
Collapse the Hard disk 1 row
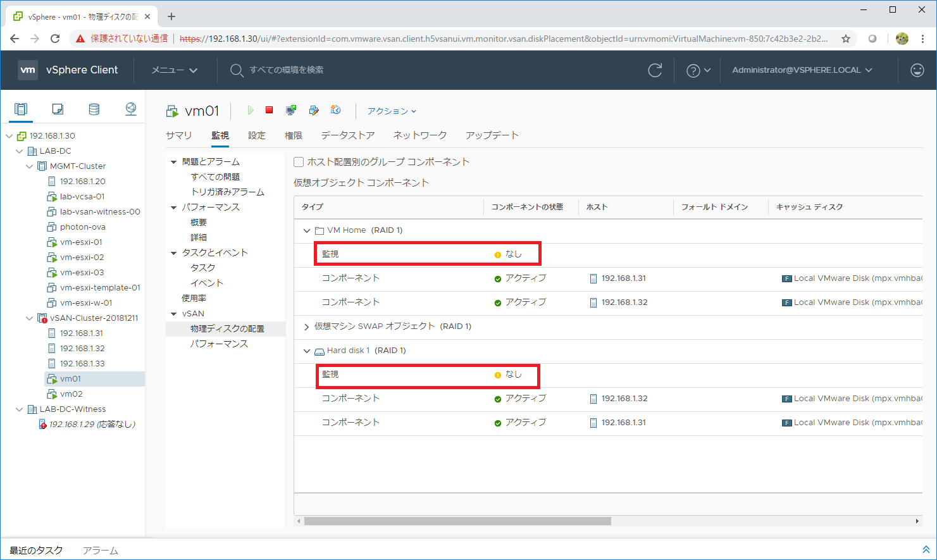pos(307,351)
